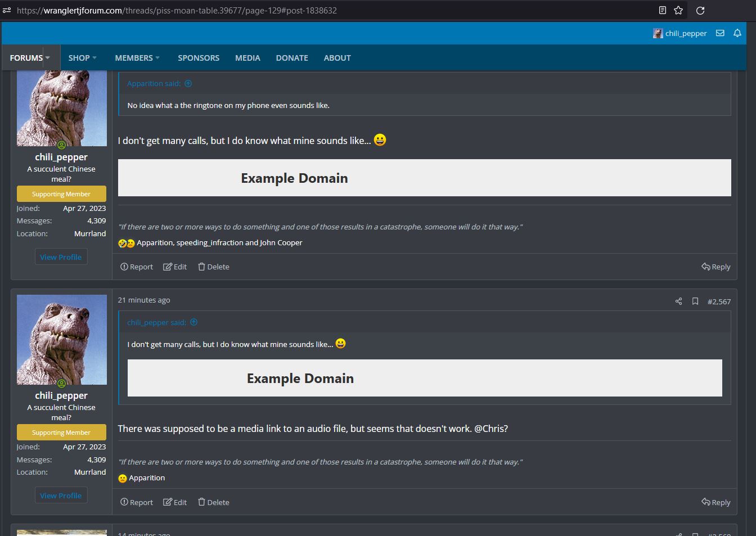Reload the page in the browser
The height and width of the screenshot is (536, 756).
click(x=700, y=10)
